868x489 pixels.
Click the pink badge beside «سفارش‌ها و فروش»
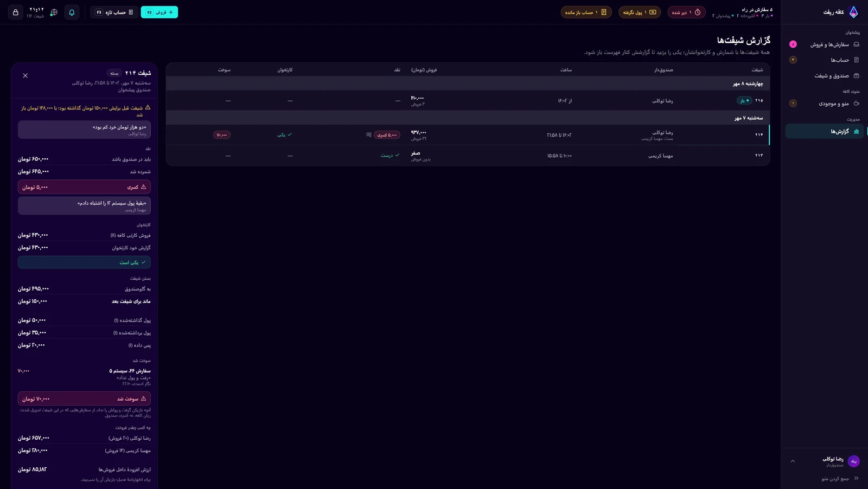(x=793, y=44)
